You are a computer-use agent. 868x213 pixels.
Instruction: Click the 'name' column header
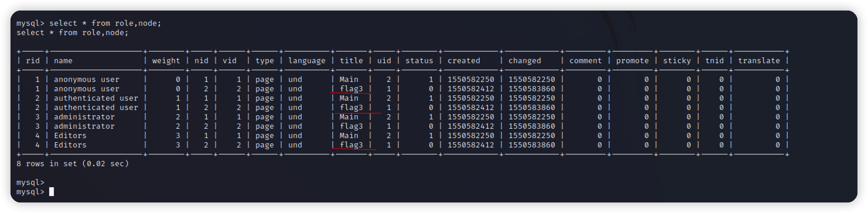(63, 61)
